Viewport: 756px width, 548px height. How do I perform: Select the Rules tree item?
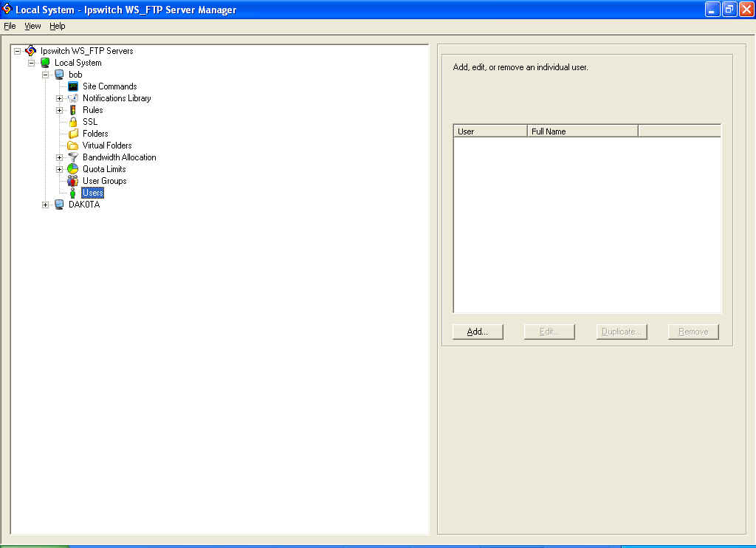point(92,110)
